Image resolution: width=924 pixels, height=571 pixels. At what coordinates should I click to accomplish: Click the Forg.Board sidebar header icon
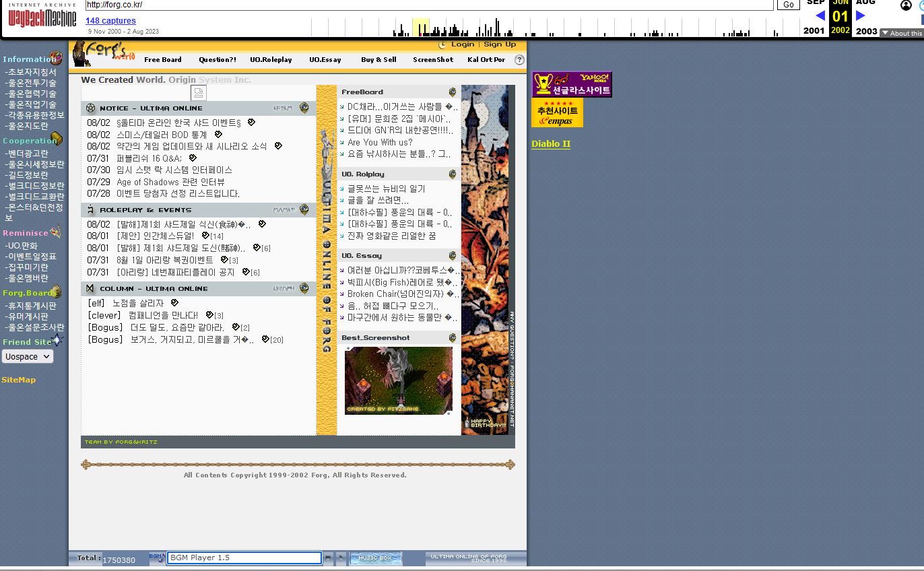click(x=56, y=292)
